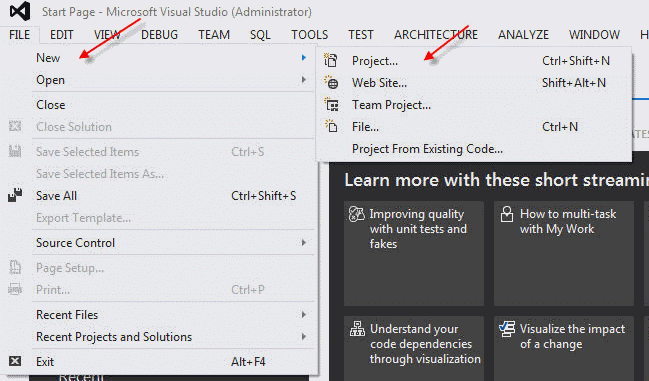Click the Close Solution icon
The height and width of the screenshot is (381, 649).
(x=15, y=126)
